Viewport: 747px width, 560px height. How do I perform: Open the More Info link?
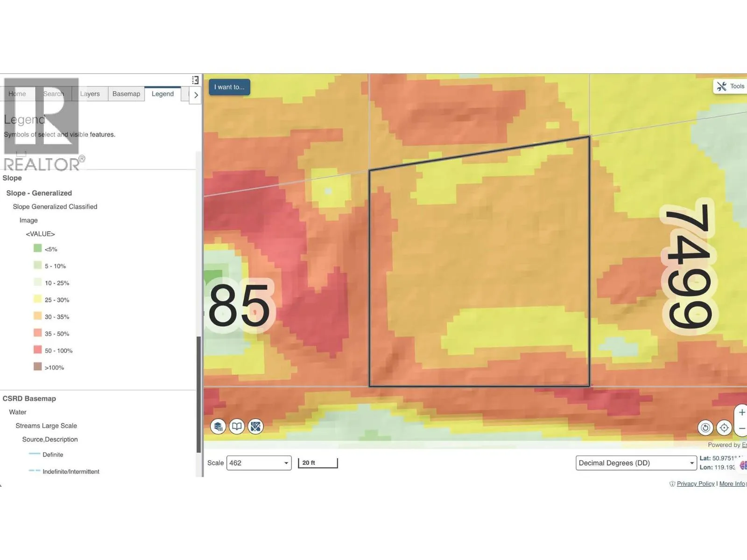click(x=732, y=484)
